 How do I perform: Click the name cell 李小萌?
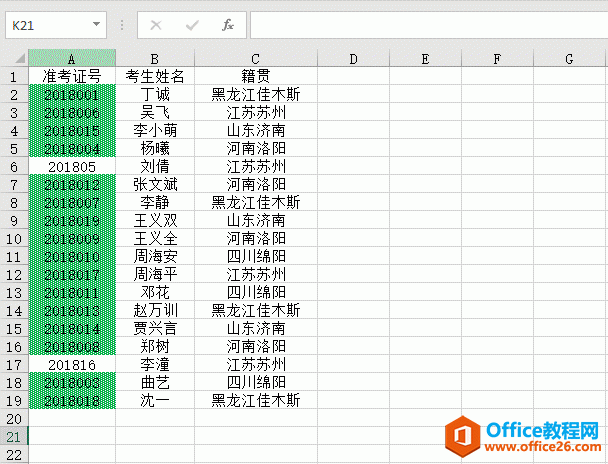pyautogui.click(x=155, y=130)
